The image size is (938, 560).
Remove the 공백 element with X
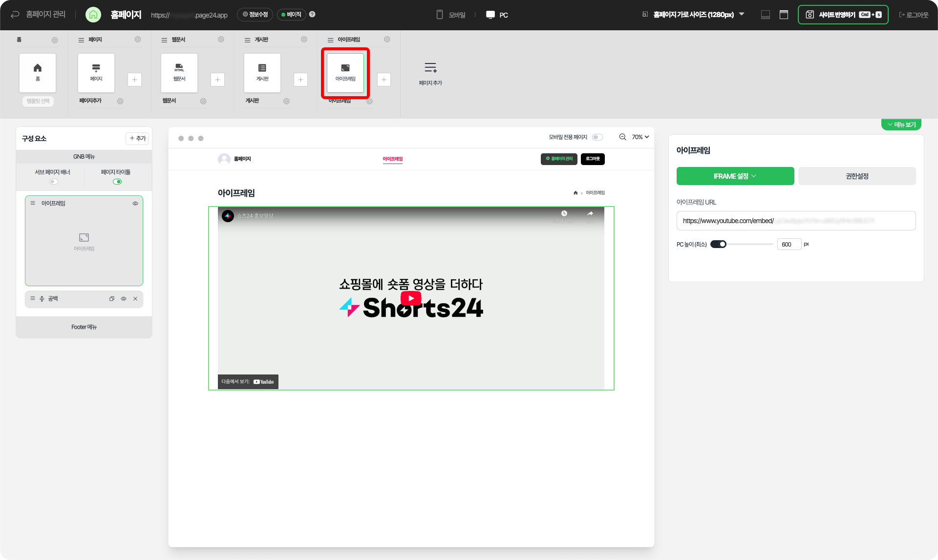[x=135, y=299]
